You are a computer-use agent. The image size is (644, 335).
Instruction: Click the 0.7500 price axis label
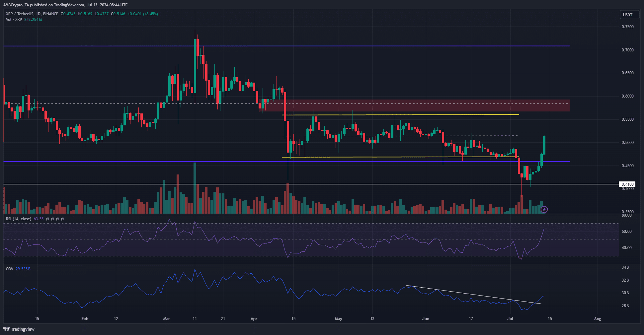click(x=627, y=27)
